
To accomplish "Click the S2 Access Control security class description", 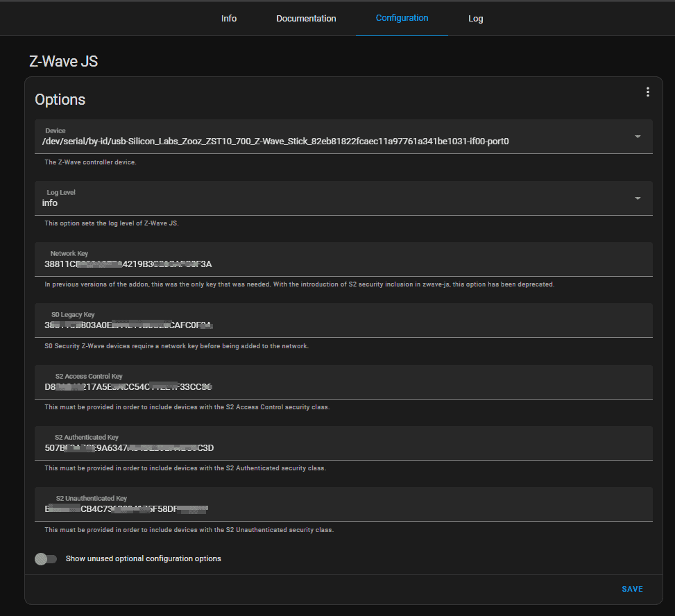I will pyautogui.click(x=187, y=407).
